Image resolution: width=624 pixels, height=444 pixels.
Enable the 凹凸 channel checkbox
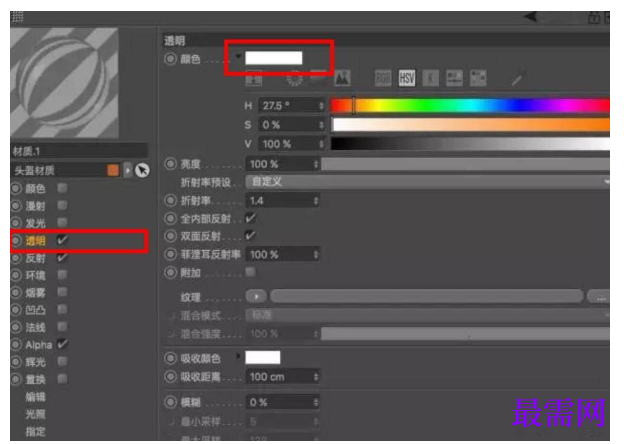pyautogui.click(x=62, y=309)
